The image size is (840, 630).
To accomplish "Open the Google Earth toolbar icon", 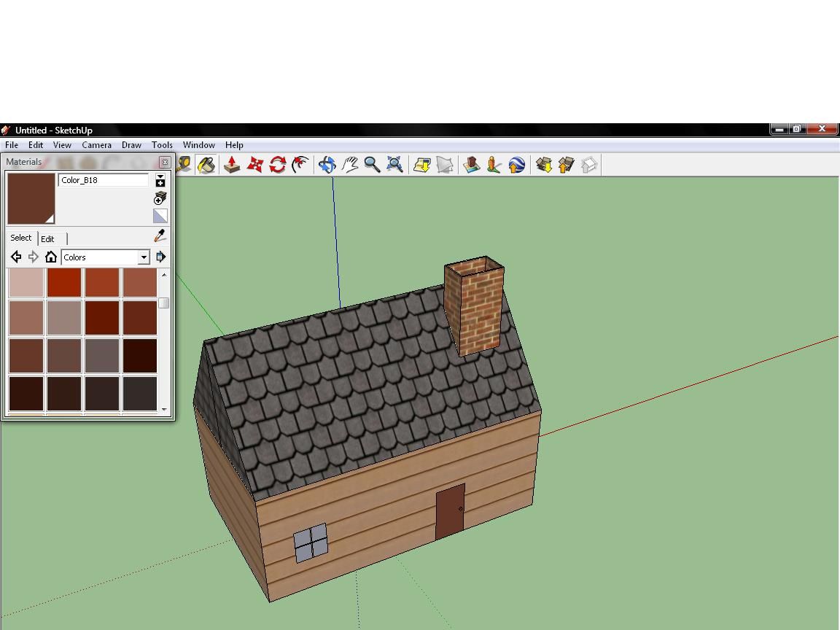I will 515,165.
